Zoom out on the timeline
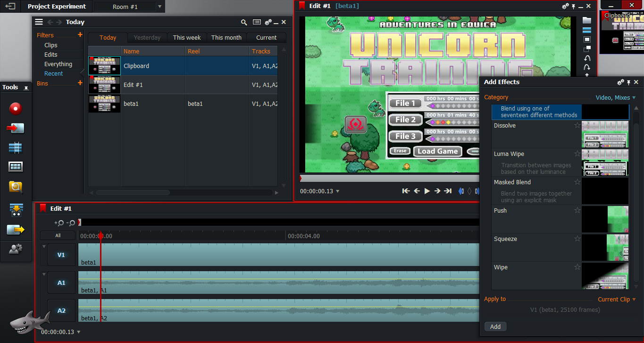 (71, 223)
